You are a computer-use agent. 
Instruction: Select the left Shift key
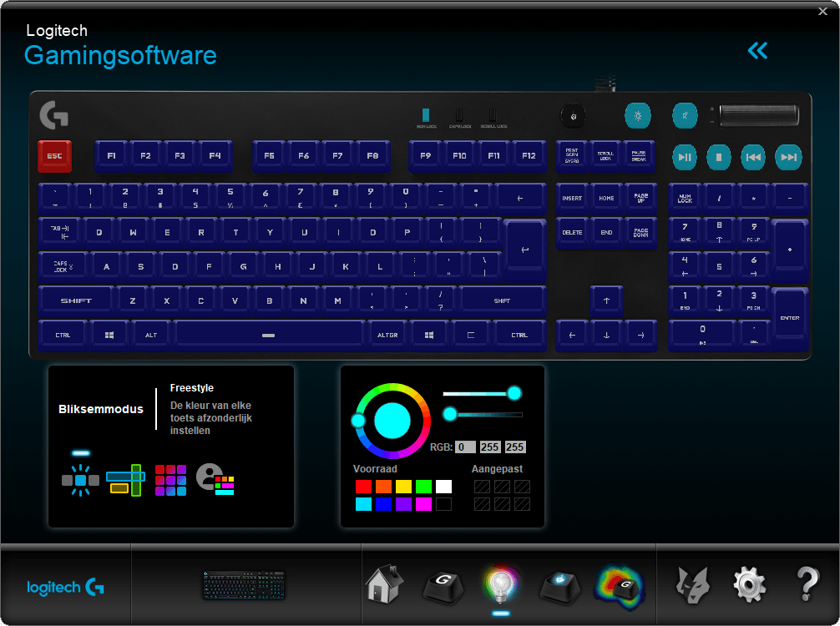tap(76, 301)
